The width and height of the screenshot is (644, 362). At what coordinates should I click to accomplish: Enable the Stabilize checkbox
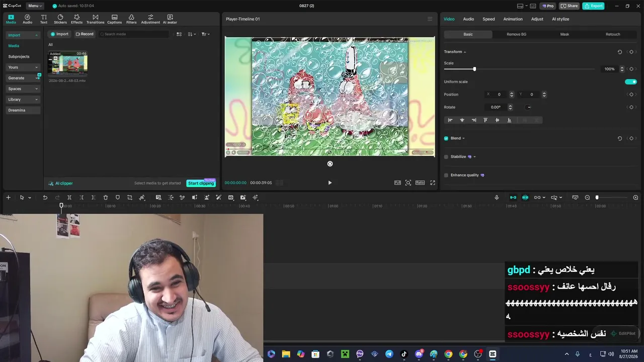tap(446, 157)
